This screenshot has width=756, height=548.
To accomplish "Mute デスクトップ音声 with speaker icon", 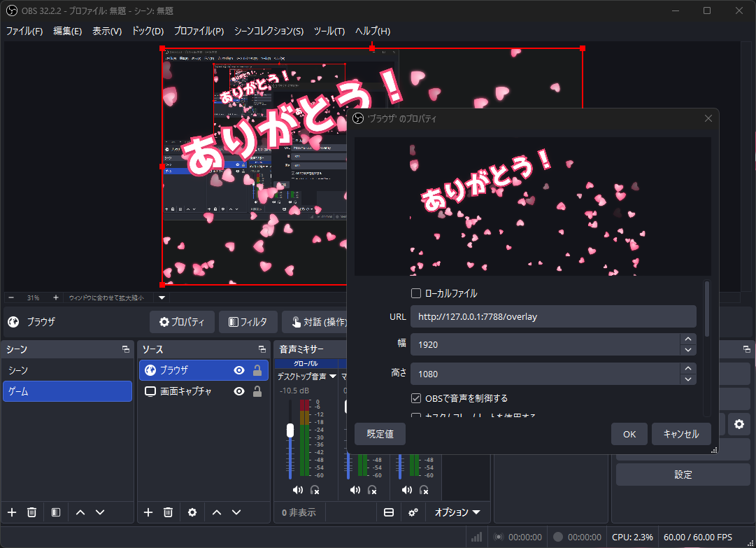I will tap(298, 490).
